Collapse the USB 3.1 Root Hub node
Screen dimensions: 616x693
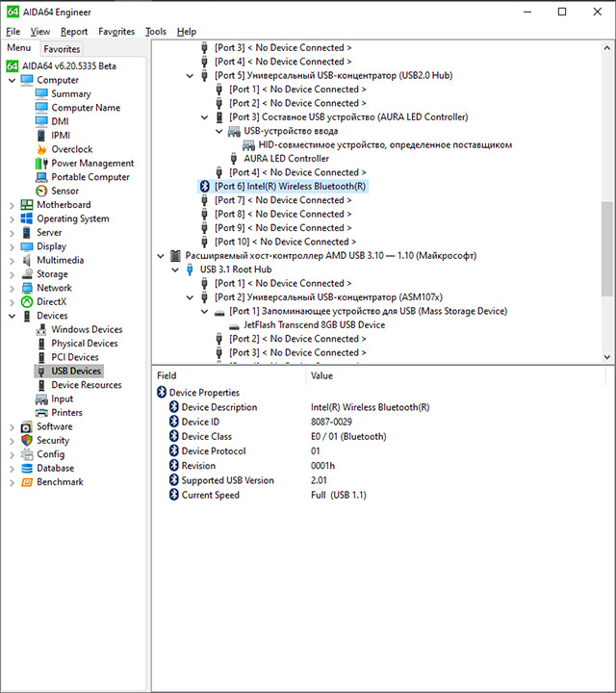click(x=175, y=269)
